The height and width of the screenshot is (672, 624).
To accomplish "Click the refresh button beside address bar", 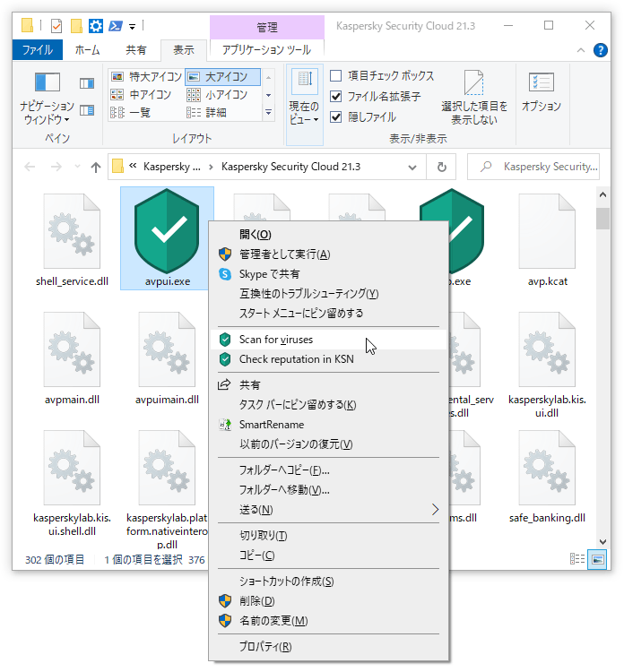I will click(x=441, y=167).
